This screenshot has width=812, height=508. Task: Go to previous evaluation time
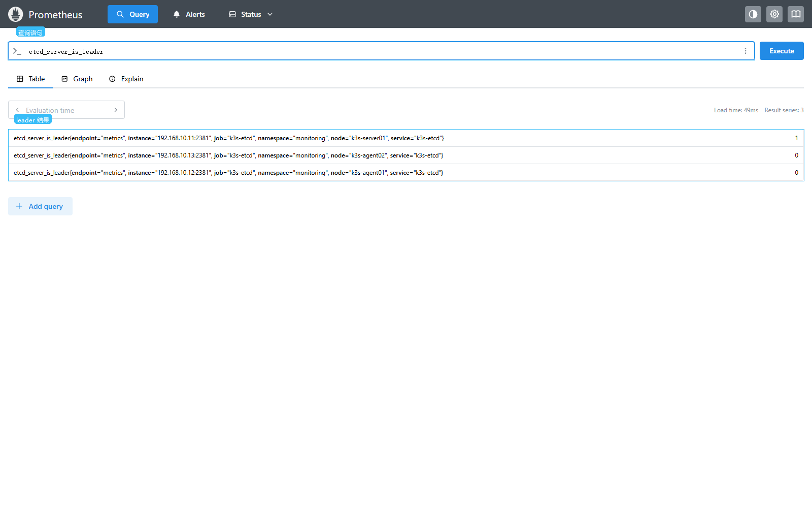click(17, 110)
